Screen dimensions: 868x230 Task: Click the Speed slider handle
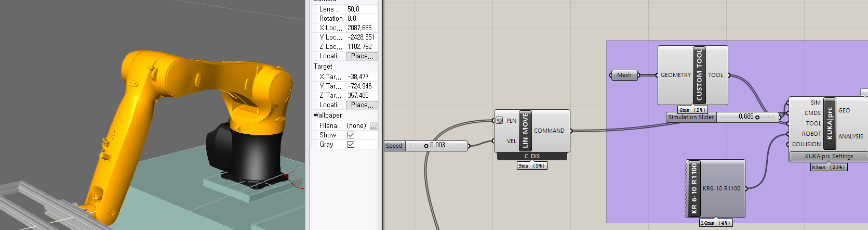426,146
